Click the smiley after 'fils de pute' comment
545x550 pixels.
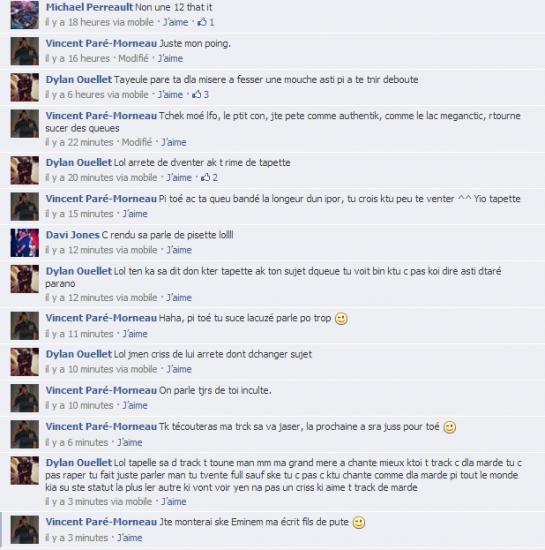(359, 523)
